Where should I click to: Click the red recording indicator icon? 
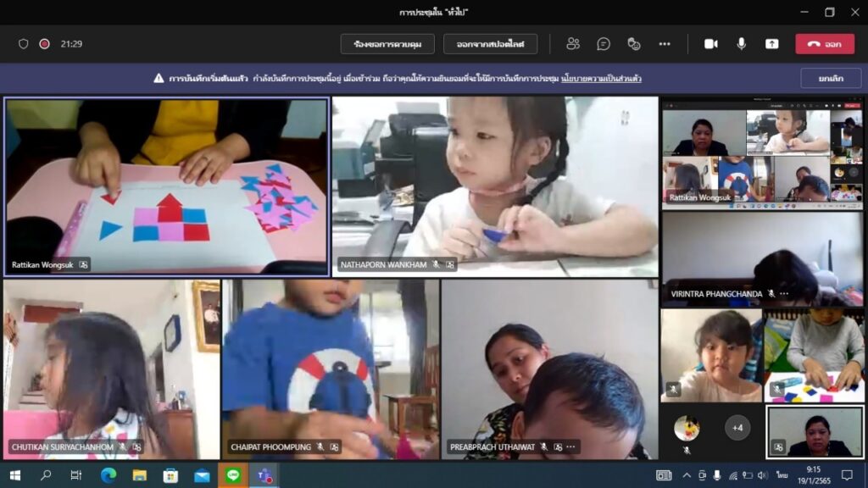(x=44, y=44)
